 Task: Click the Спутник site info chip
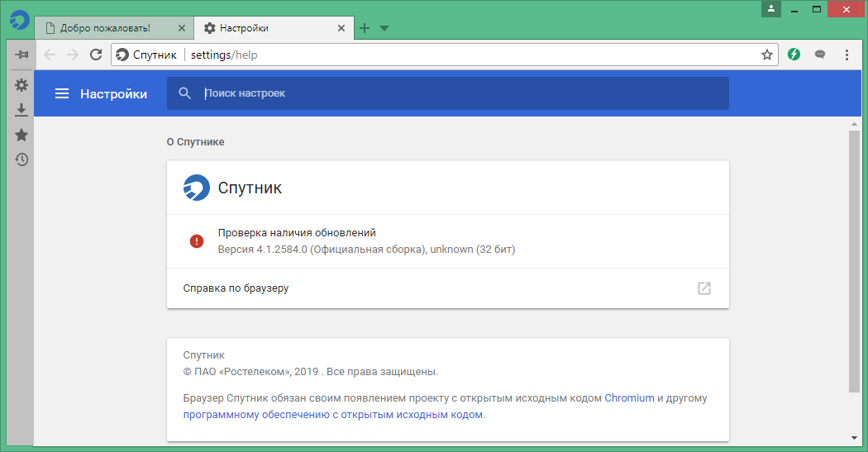point(146,55)
